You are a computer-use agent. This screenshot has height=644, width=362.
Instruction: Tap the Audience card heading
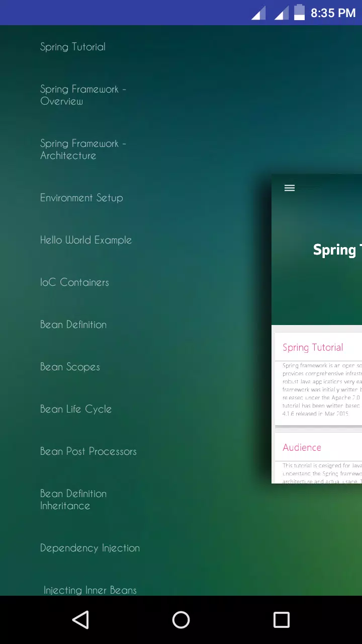click(302, 447)
